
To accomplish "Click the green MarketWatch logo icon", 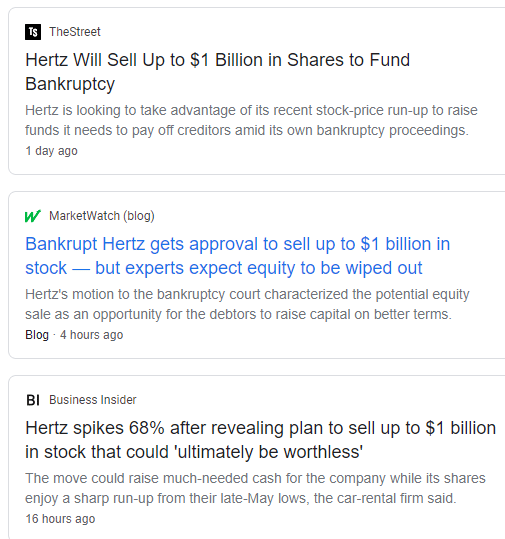I will coord(33,216).
